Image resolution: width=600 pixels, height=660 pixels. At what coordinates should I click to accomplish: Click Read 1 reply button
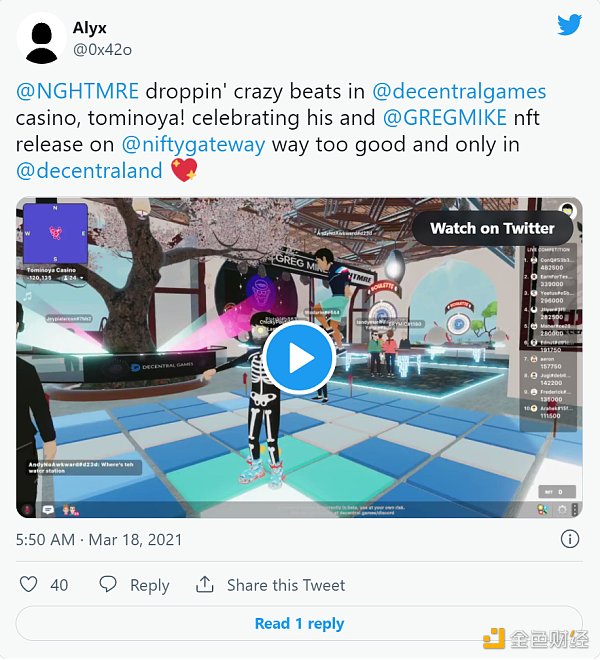coord(299,623)
